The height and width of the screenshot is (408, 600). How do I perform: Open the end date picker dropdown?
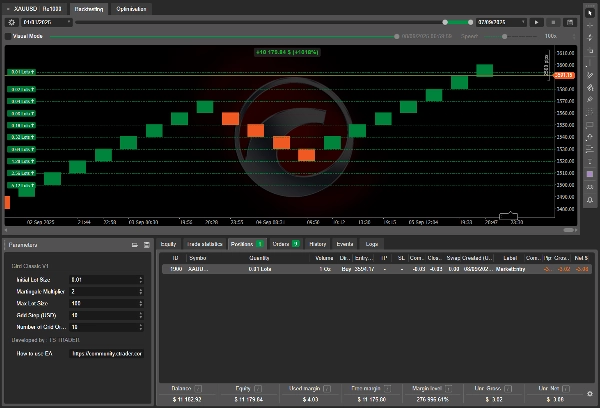[x=524, y=21]
